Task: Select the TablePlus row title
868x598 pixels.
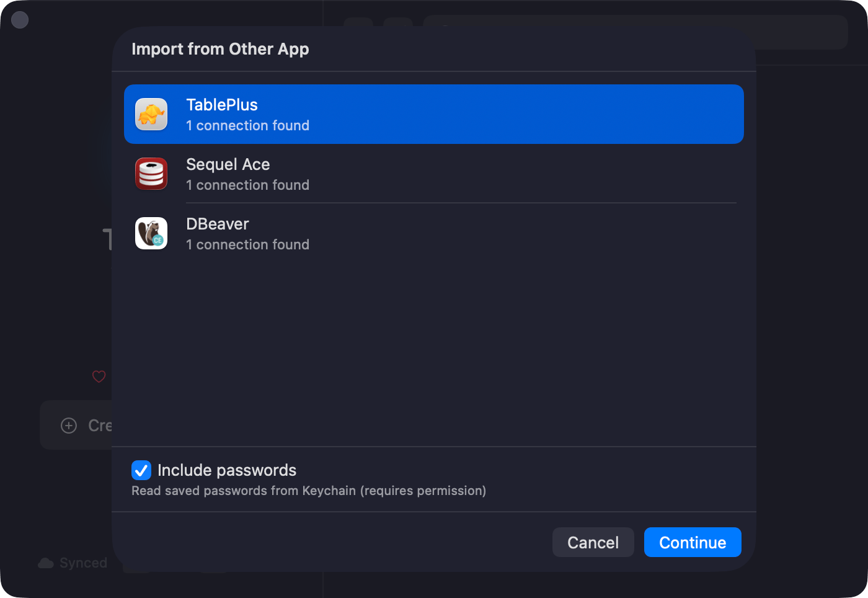Action: click(x=222, y=105)
